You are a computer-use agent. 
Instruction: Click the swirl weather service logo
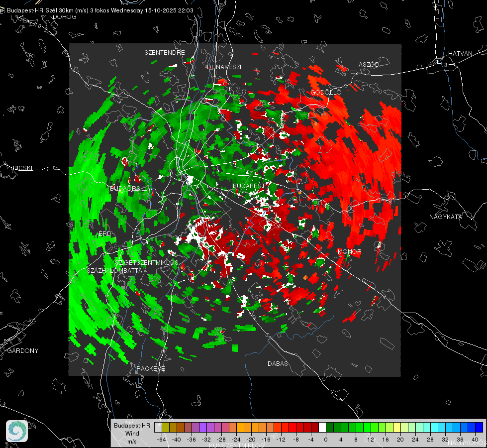[17, 431]
